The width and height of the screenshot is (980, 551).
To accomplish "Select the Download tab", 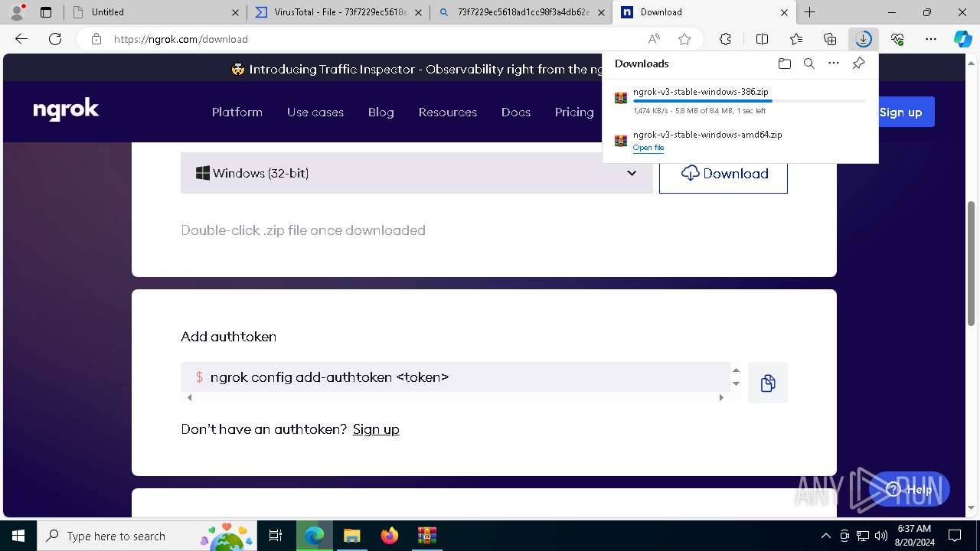I will [x=704, y=12].
